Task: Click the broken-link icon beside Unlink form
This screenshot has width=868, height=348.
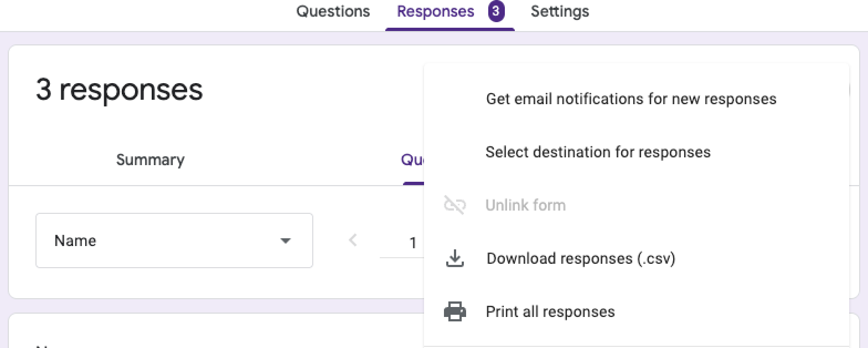Action: tap(454, 205)
